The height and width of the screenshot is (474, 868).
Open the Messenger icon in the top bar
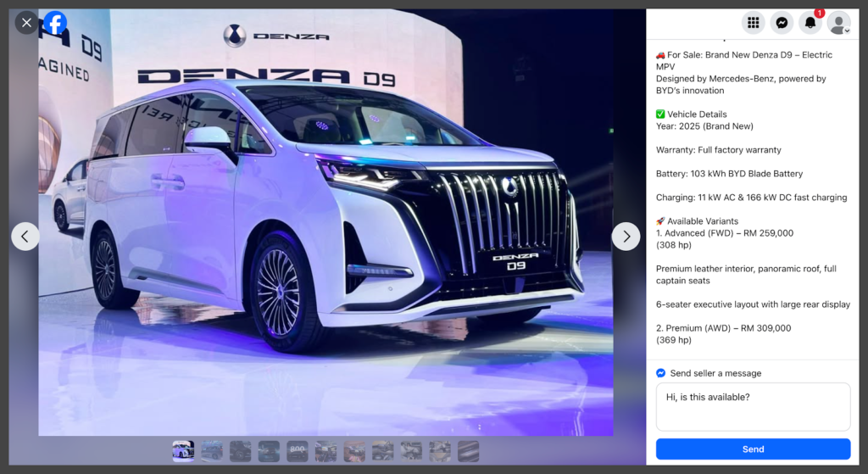pos(782,23)
